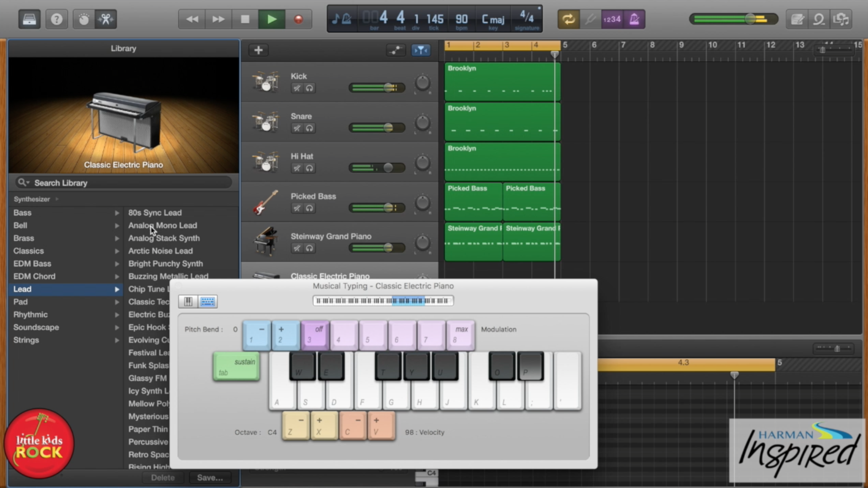Click the Save button below the Library

pyautogui.click(x=210, y=477)
